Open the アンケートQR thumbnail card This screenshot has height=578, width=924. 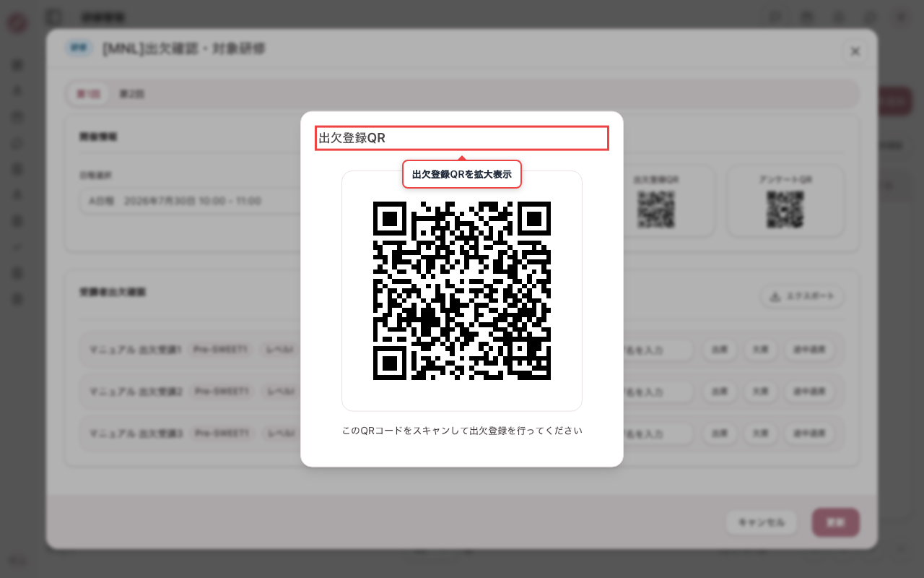click(786, 201)
